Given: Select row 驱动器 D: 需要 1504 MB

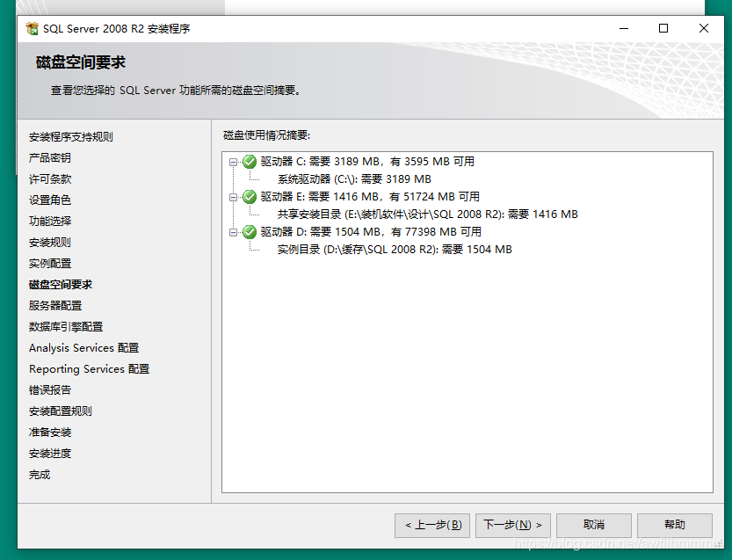Looking at the screenshot, I should click(x=371, y=232).
